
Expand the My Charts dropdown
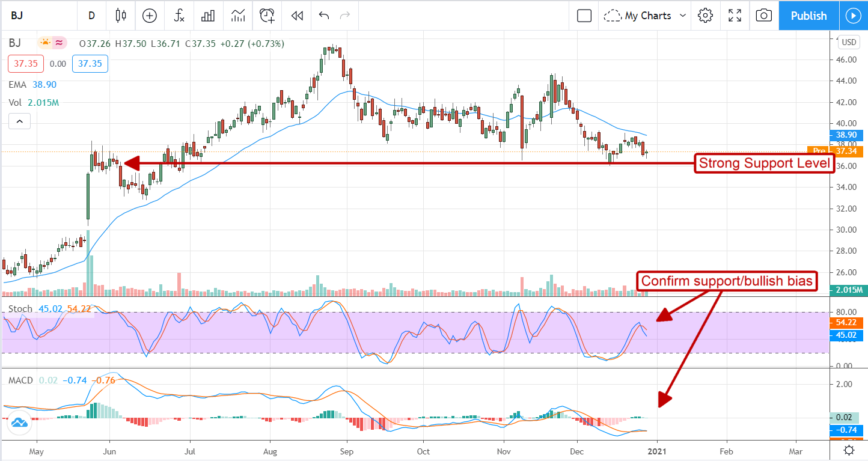pyautogui.click(x=646, y=16)
